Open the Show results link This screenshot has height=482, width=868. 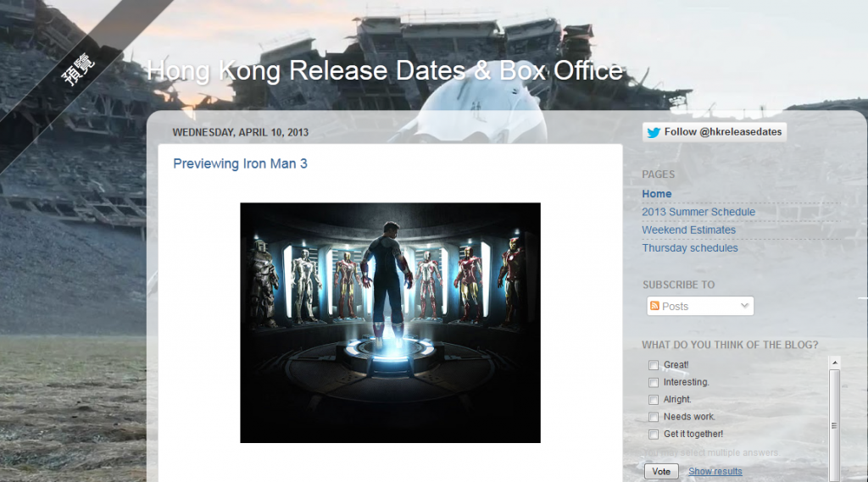tap(715, 472)
